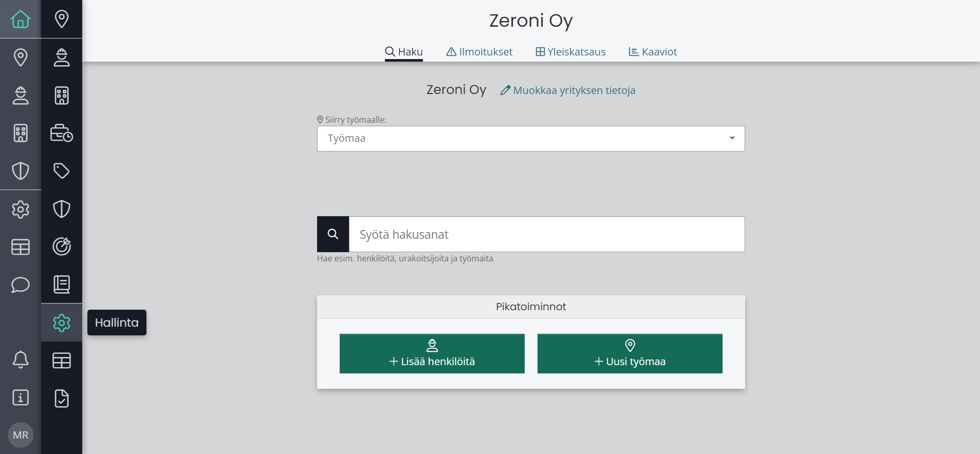Go to the home icon in the sidebar
Image resolution: width=980 pixels, height=454 pixels.
coord(21,19)
